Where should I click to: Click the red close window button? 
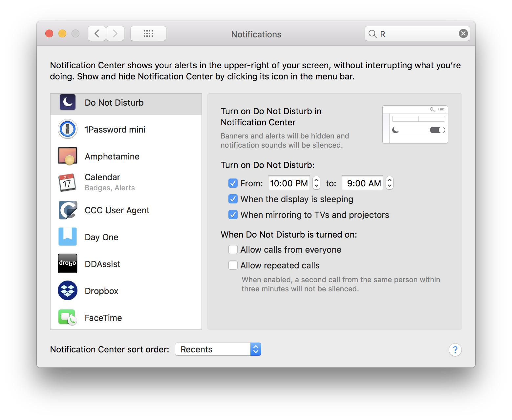click(49, 33)
